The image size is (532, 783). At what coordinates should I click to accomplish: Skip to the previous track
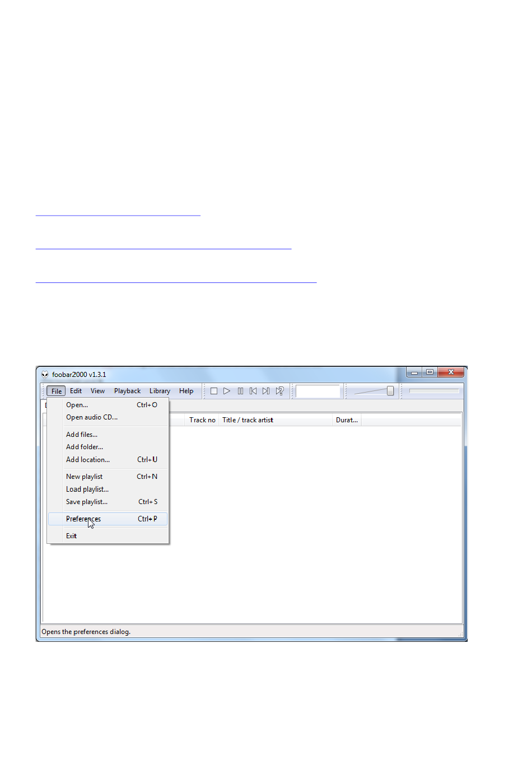pos(253,391)
